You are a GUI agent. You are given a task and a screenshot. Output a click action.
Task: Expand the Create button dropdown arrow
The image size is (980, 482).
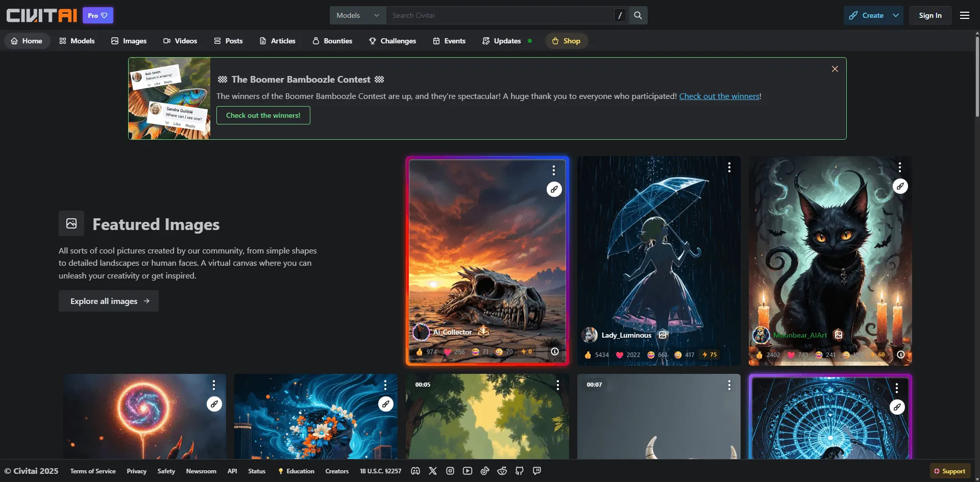click(x=896, y=15)
